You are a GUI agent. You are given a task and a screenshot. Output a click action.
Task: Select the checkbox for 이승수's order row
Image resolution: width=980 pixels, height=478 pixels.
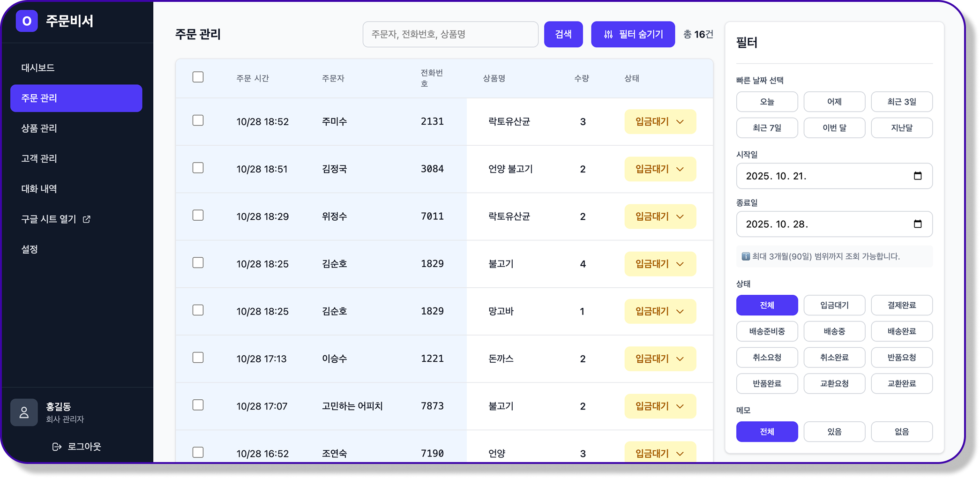[198, 358]
